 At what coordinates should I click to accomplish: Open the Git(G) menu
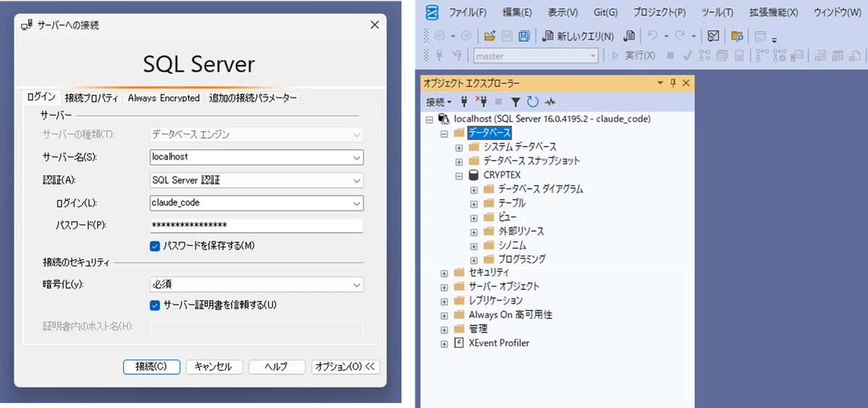(x=605, y=13)
